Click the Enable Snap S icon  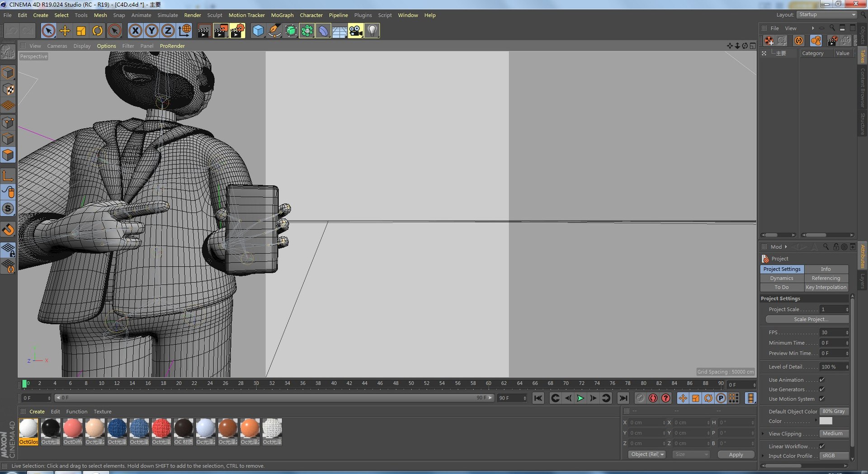click(8, 209)
